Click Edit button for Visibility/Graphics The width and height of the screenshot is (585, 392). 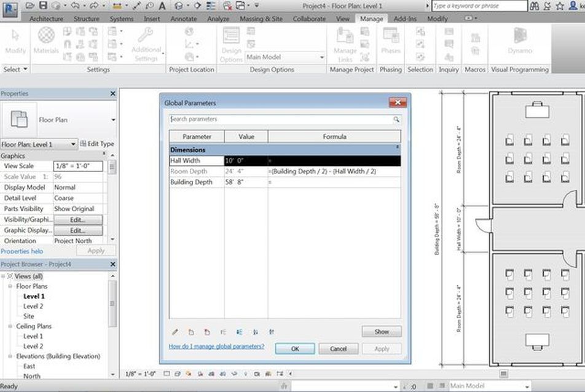(78, 220)
